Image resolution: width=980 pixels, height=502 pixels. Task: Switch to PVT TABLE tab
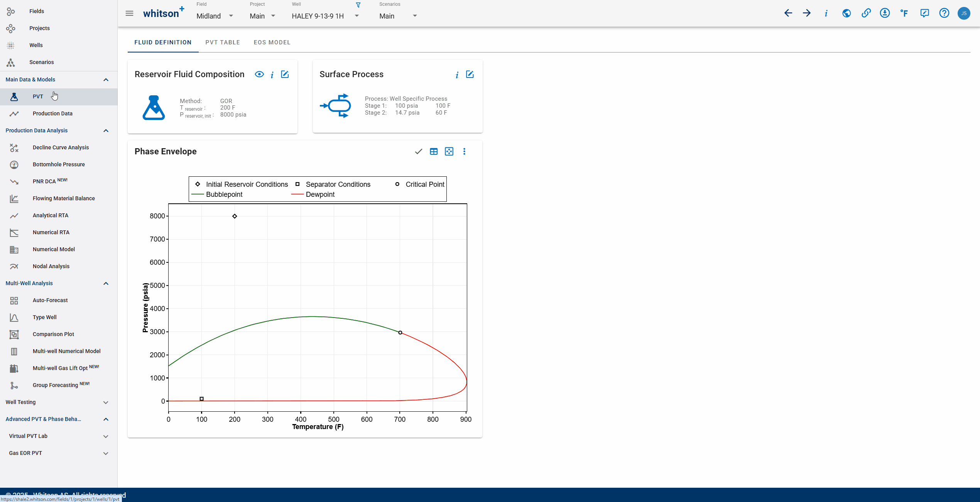pyautogui.click(x=223, y=42)
